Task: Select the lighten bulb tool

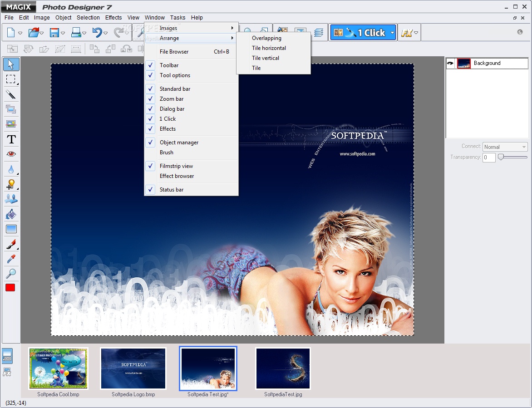Action: pyautogui.click(x=11, y=184)
